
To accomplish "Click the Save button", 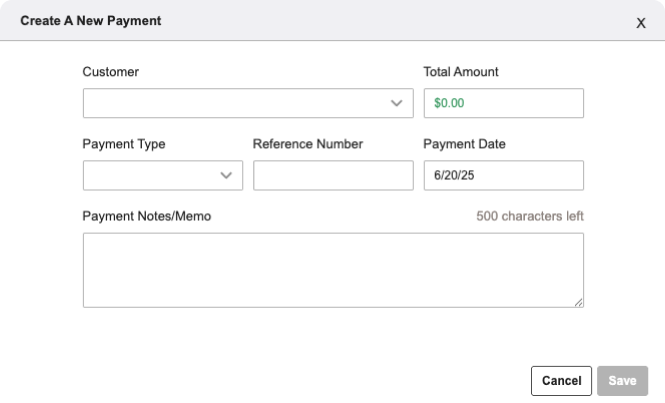I will coord(622,381).
